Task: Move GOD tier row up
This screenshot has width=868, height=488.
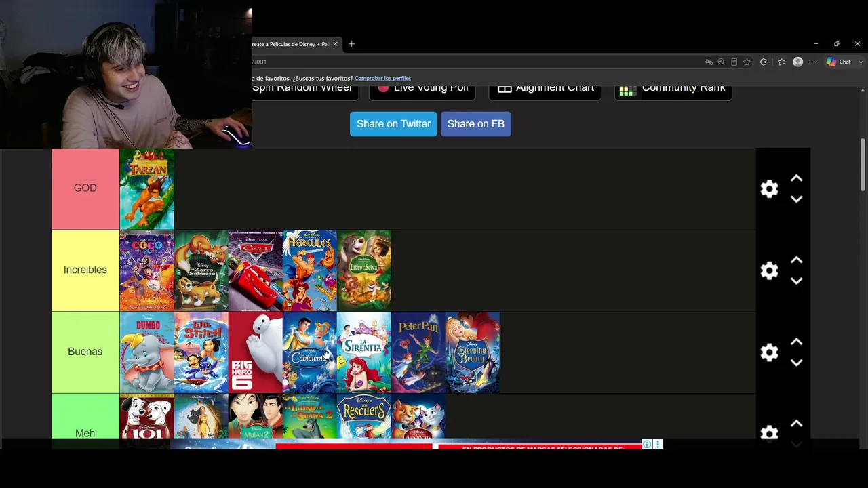Action: 796,178
